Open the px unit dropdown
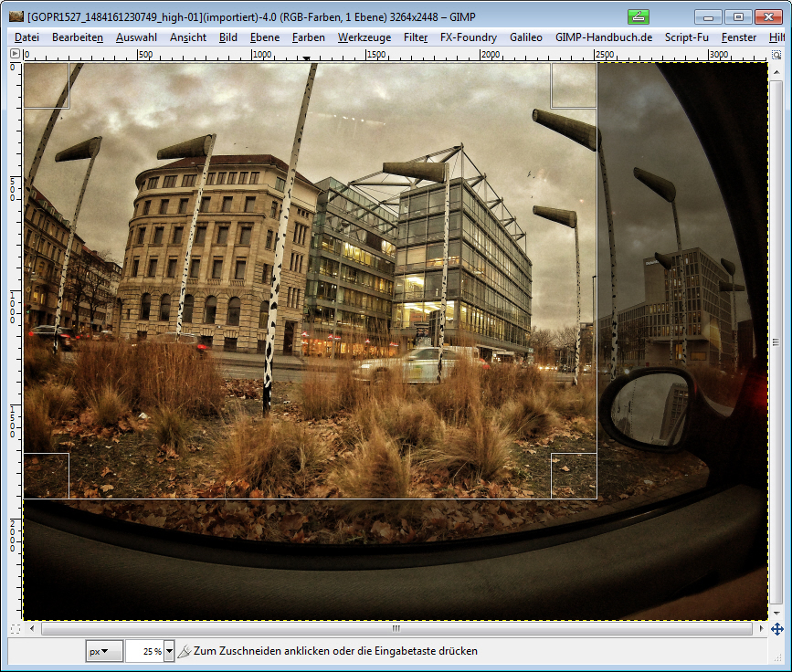The height and width of the screenshot is (672, 792). [x=104, y=651]
